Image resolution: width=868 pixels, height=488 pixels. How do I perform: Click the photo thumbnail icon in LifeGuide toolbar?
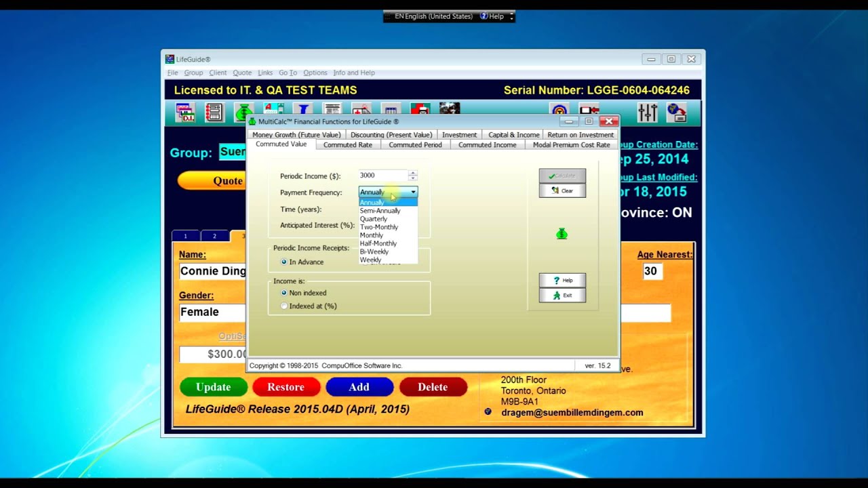(449, 108)
